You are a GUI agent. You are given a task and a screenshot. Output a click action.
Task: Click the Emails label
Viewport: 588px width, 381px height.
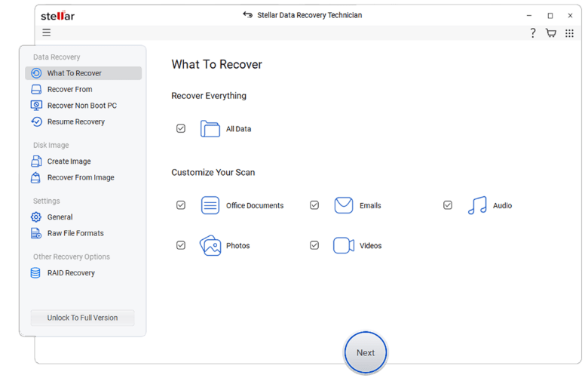point(370,205)
